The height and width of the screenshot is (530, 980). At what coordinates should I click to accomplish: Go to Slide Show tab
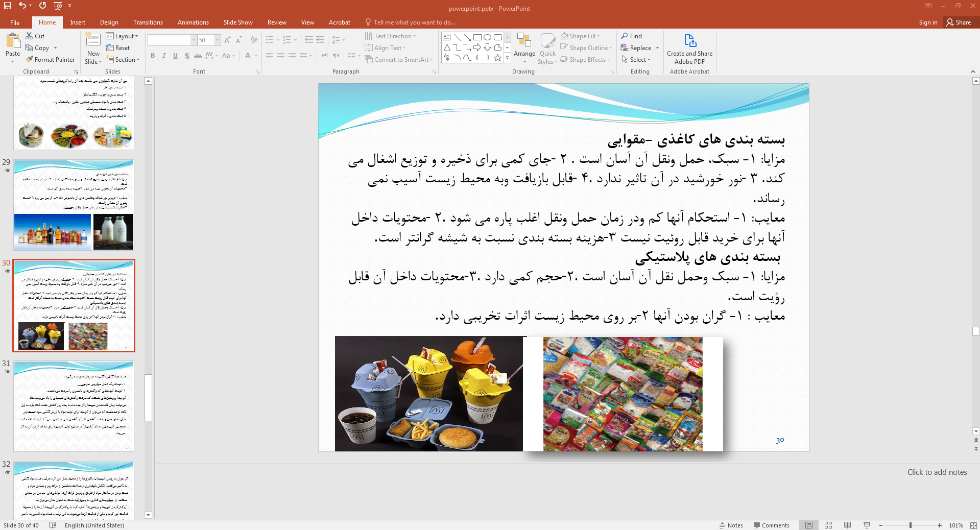pos(238,22)
